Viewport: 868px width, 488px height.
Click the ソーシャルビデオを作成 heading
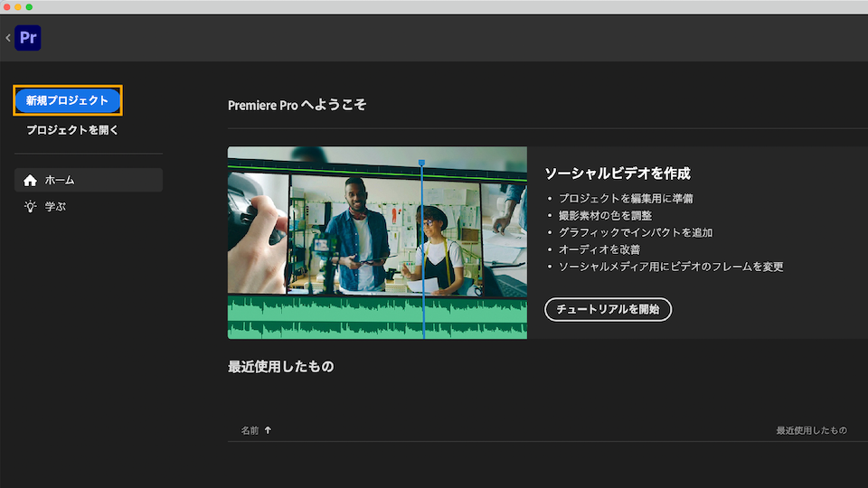[618, 174]
